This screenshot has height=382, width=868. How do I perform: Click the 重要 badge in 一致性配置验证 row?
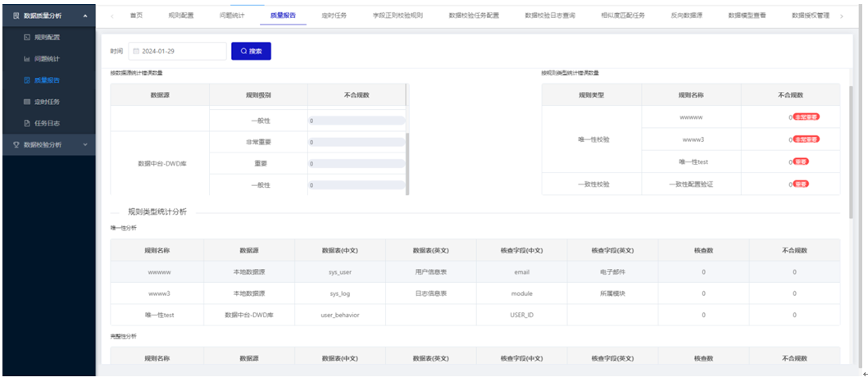(801, 184)
